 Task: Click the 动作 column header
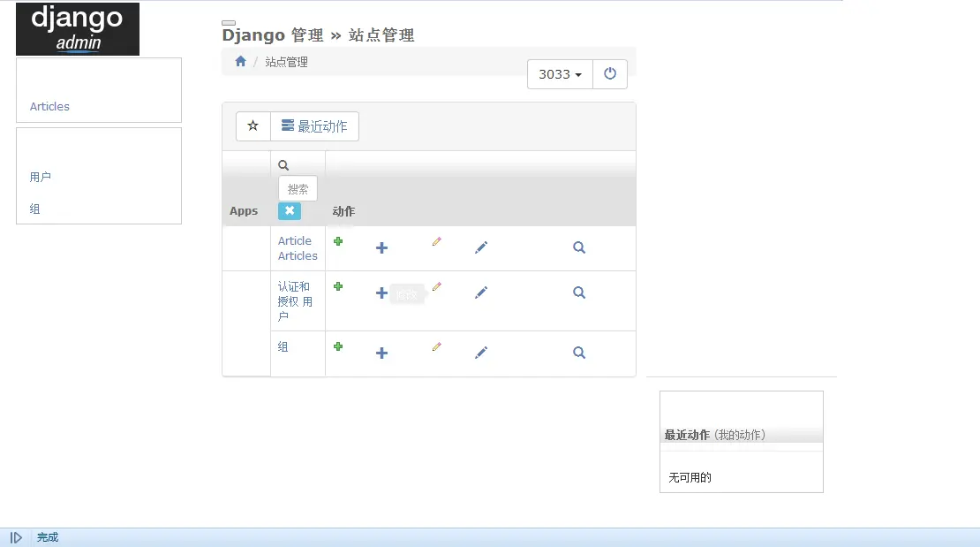[x=343, y=211]
